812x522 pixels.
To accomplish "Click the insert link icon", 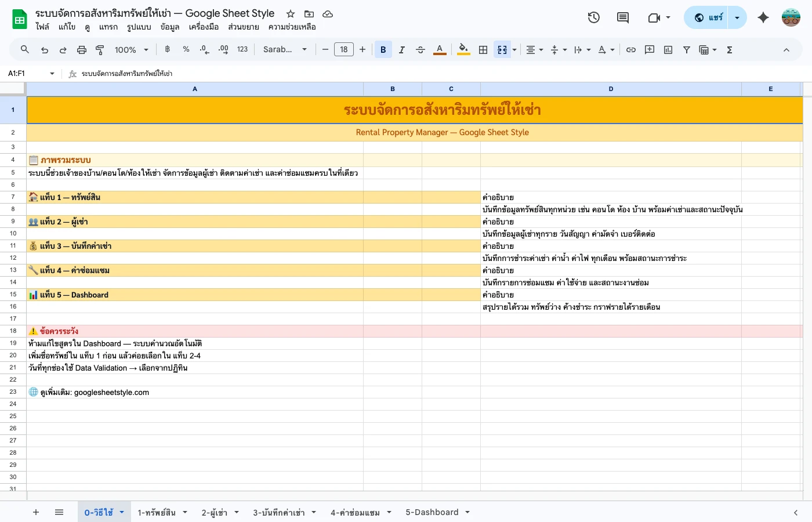I will tap(631, 50).
